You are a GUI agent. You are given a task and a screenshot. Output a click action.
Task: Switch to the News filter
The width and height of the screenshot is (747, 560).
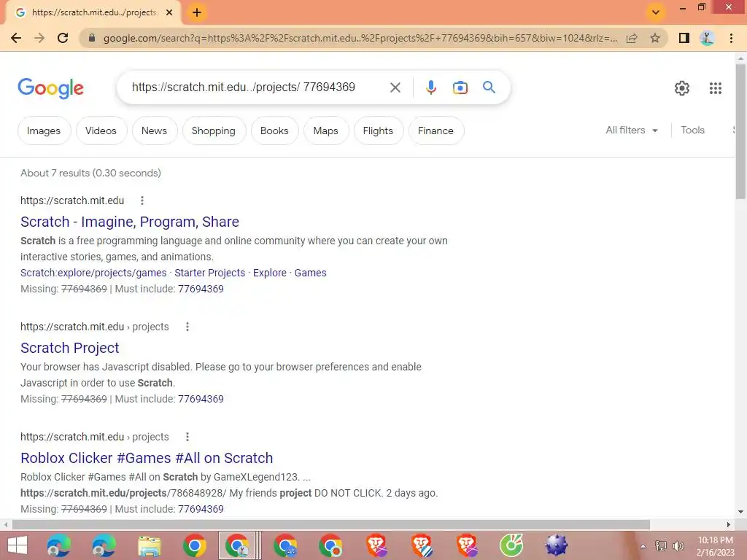155,131
